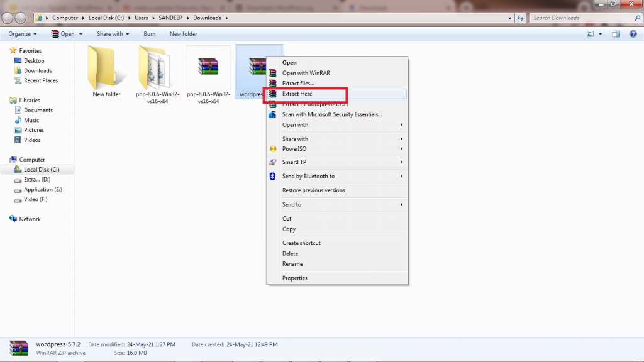This screenshot has height=362, width=644.
Task: Open the Share with toolbar dropdown
Action: click(x=113, y=34)
